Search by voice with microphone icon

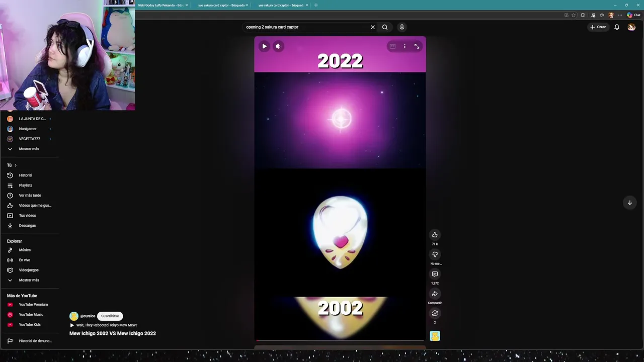(401, 27)
